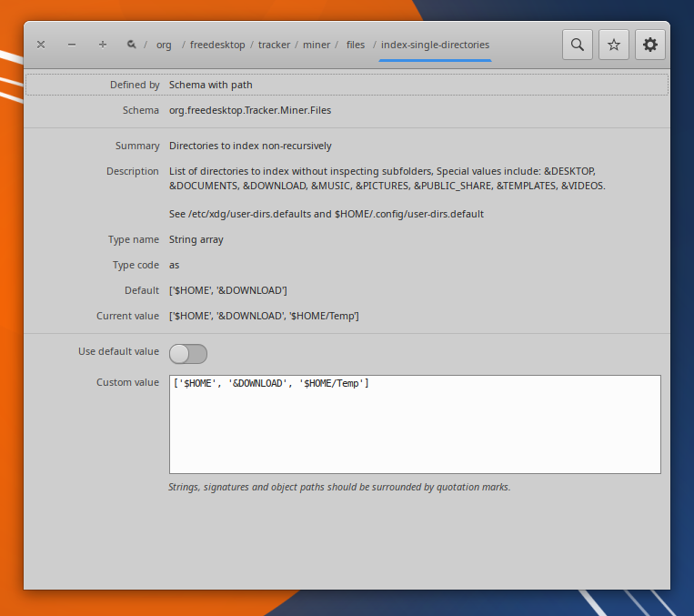Jump to the 'tracker' folder in path

(274, 45)
